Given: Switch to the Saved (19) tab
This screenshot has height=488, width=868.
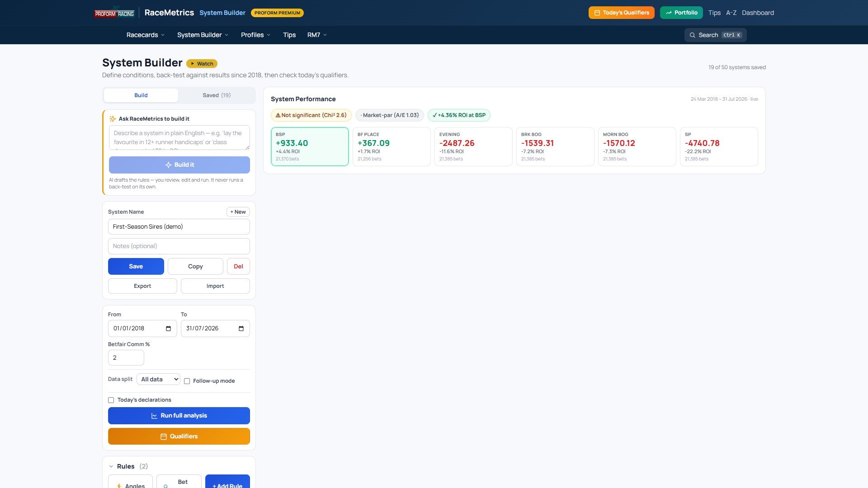Looking at the screenshot, I should click(x=217, y=95).
